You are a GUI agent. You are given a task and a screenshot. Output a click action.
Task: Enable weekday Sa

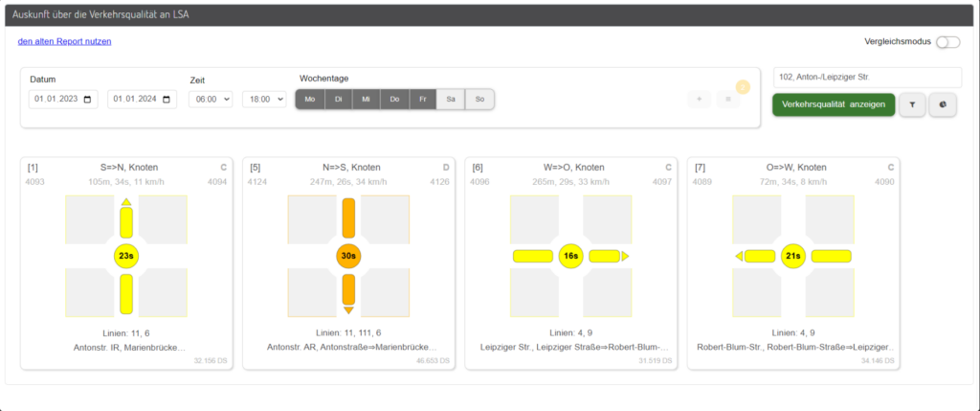coord(451,100)
